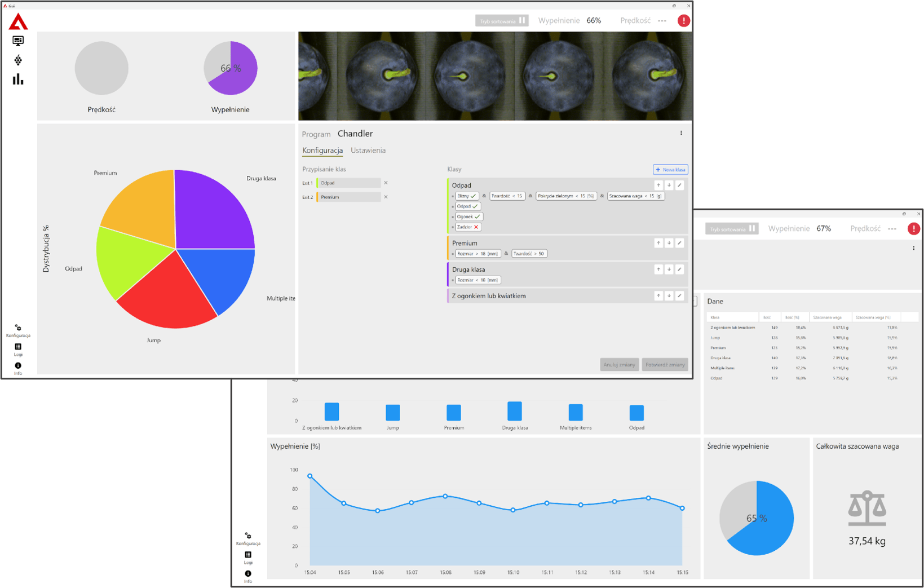Open the monitor dashboard view in sidebar

coord(18,41)
